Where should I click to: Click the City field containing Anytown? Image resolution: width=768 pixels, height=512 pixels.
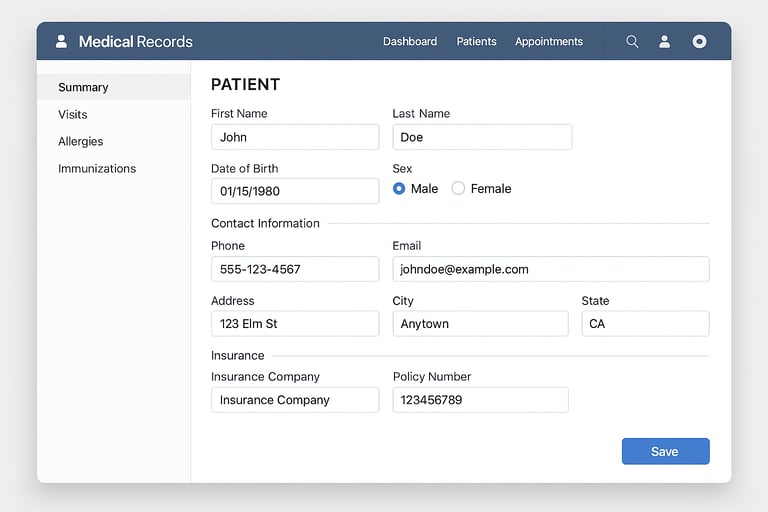tap(480, 323)
